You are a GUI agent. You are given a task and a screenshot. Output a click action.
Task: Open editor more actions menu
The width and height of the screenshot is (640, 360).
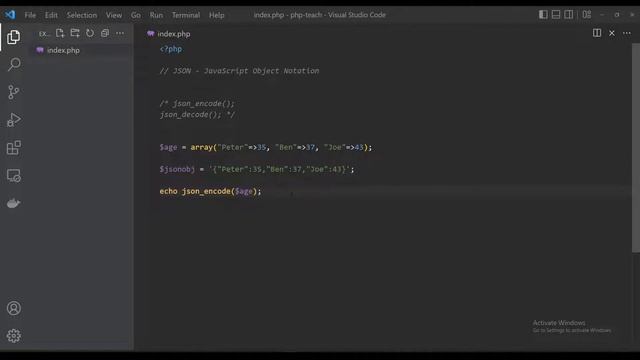[627, 33]
